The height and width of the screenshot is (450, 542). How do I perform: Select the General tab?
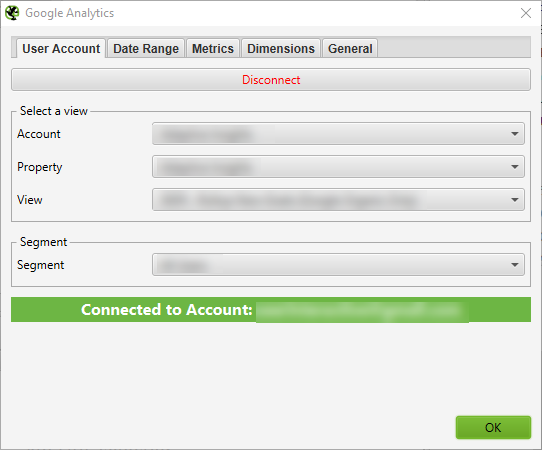[x=350, y=48]
